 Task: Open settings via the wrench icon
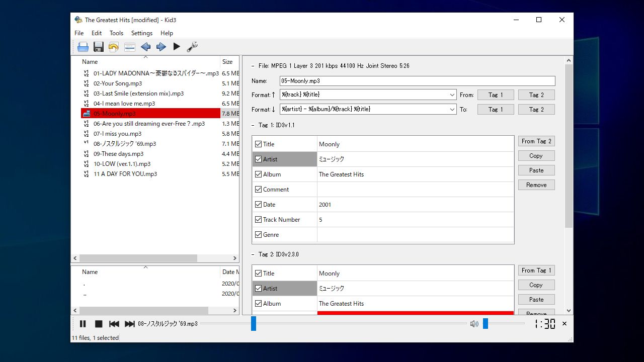pyautogui.click(x=192, y=47)
